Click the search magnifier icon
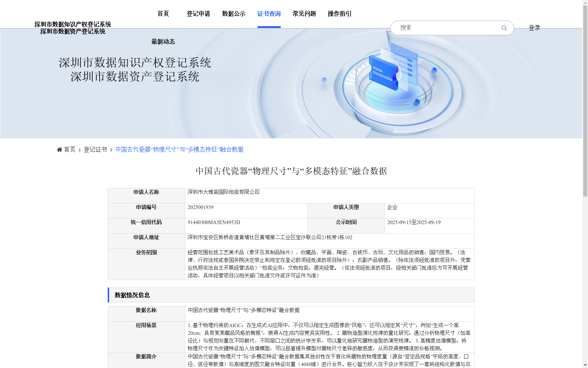The image size is (588, 368). tap(504, 28)
